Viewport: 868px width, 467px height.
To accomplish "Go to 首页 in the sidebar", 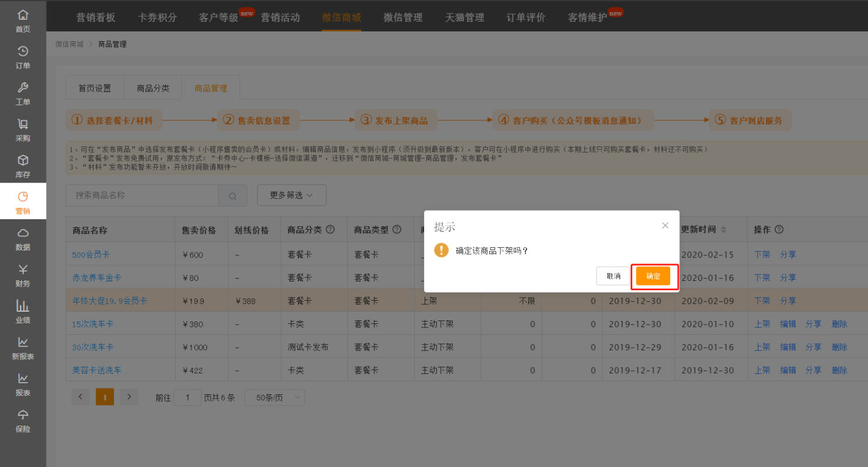I will 23,21.
